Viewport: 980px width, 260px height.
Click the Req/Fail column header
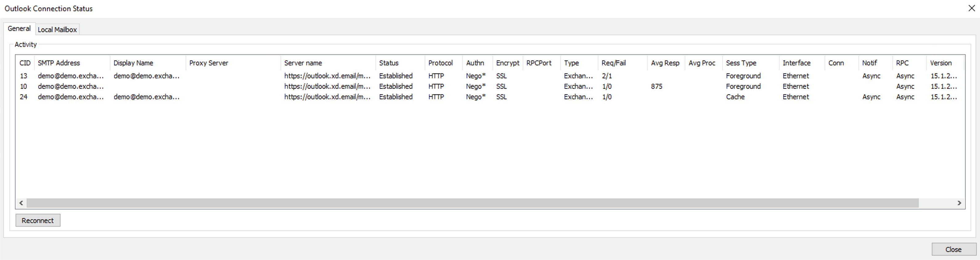613,63
